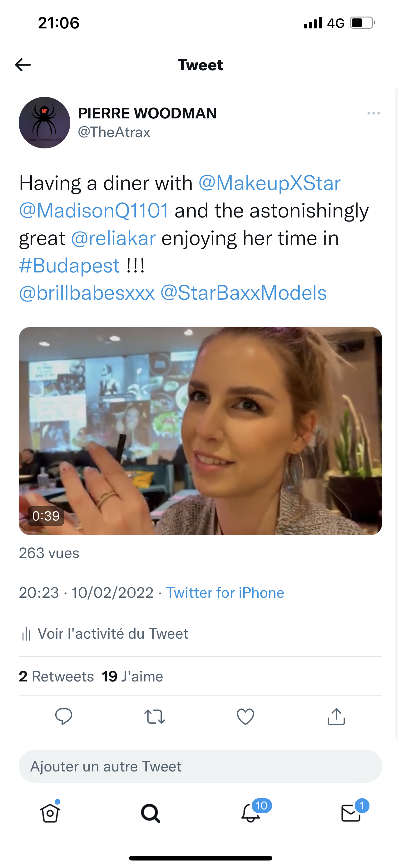This screenshot has width=401, height=868.
Task: Play the 0:39 video thumbnail
Action: coord(200,431)
